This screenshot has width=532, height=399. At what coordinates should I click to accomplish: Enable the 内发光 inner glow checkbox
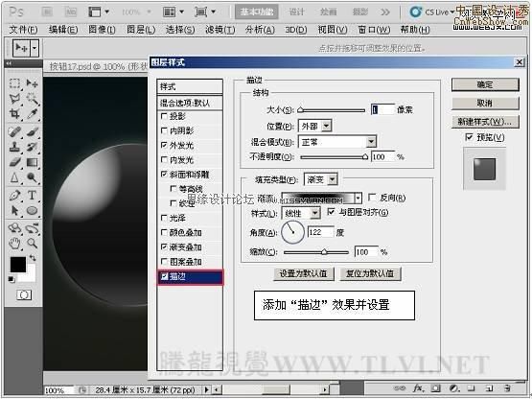click(x=164, y=159)
